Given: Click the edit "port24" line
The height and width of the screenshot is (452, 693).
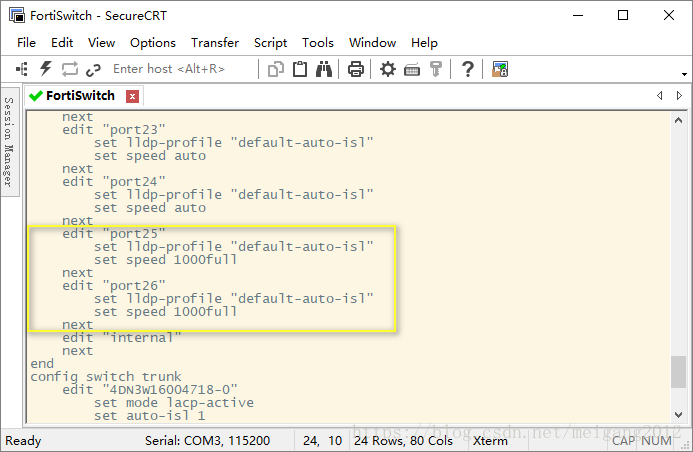Looking at the screenshot, I should 114,182.
